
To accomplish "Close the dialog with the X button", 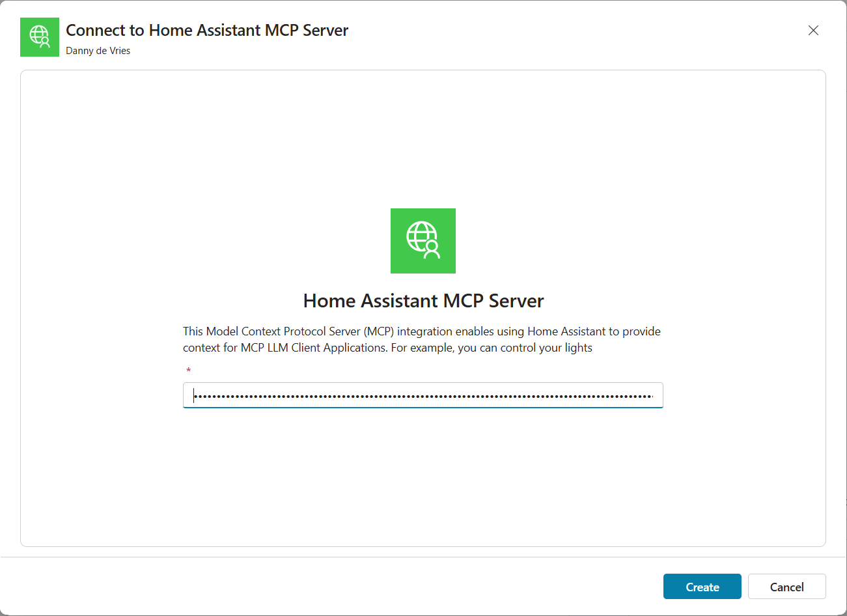I will [813, 31].
